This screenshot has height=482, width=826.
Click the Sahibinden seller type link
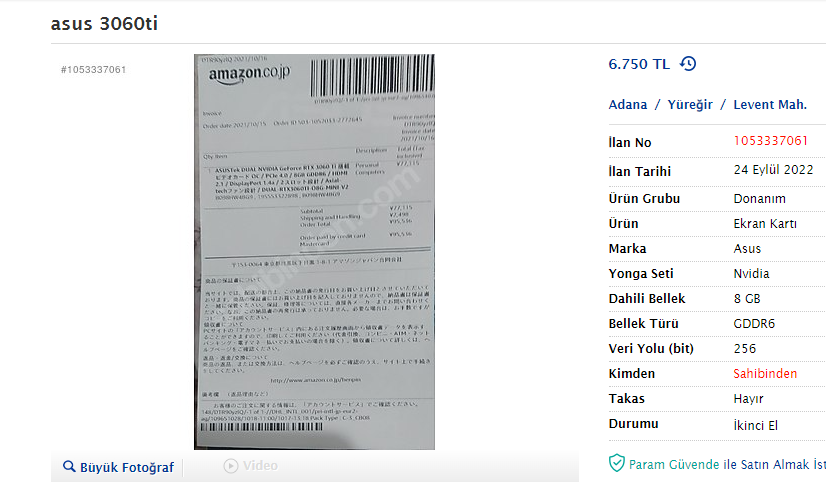click(x=765, y=373)
